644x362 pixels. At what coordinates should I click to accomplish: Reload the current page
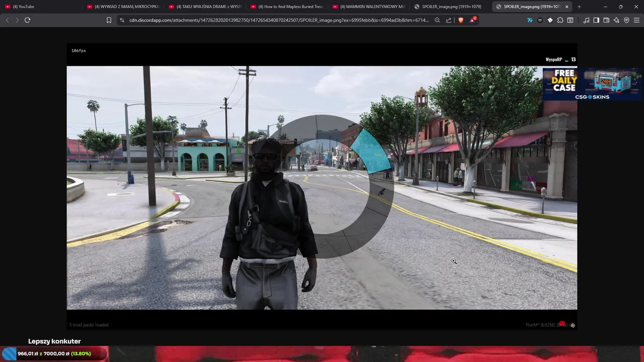[27, 20]
